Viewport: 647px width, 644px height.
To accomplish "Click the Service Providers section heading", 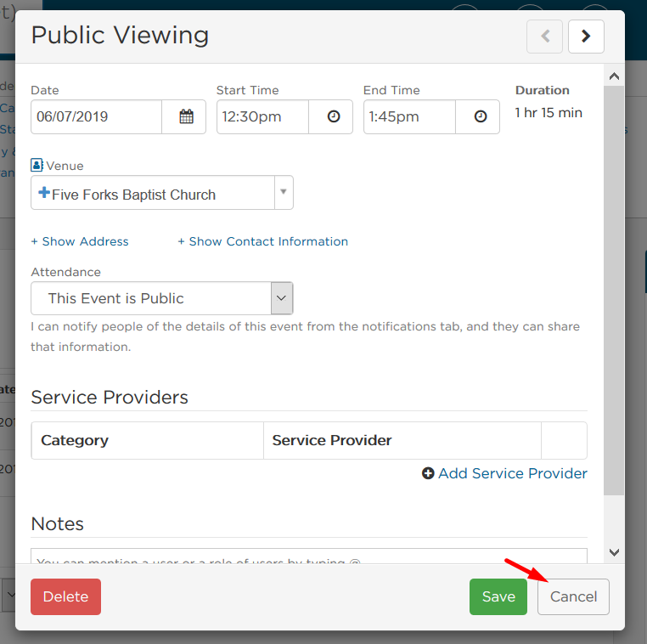I will tap(110, 397).
